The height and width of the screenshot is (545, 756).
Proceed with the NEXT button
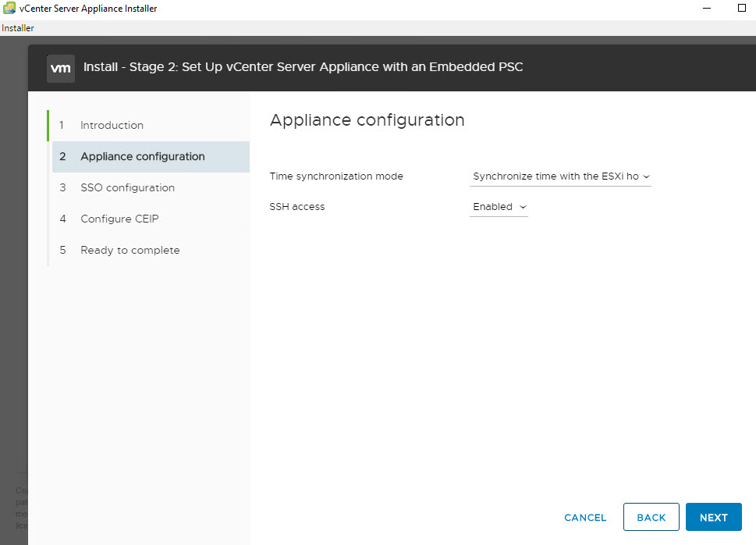pyautogui.click(x=713, y=517)
